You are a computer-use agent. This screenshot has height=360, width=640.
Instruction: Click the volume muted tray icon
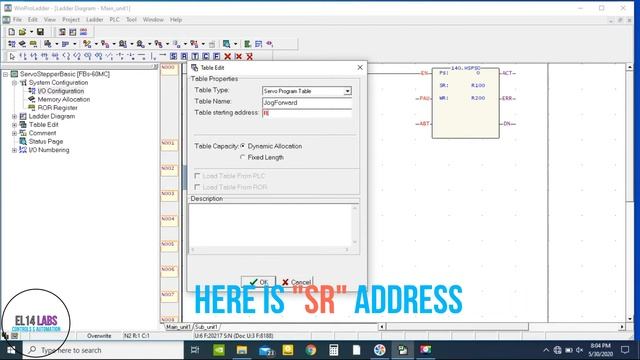579,350
